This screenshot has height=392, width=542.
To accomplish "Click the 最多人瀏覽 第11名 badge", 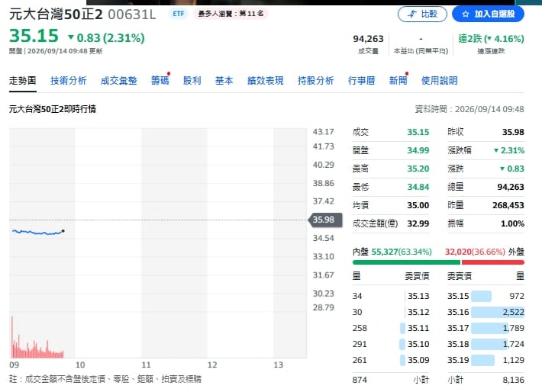I will point(231,14).
